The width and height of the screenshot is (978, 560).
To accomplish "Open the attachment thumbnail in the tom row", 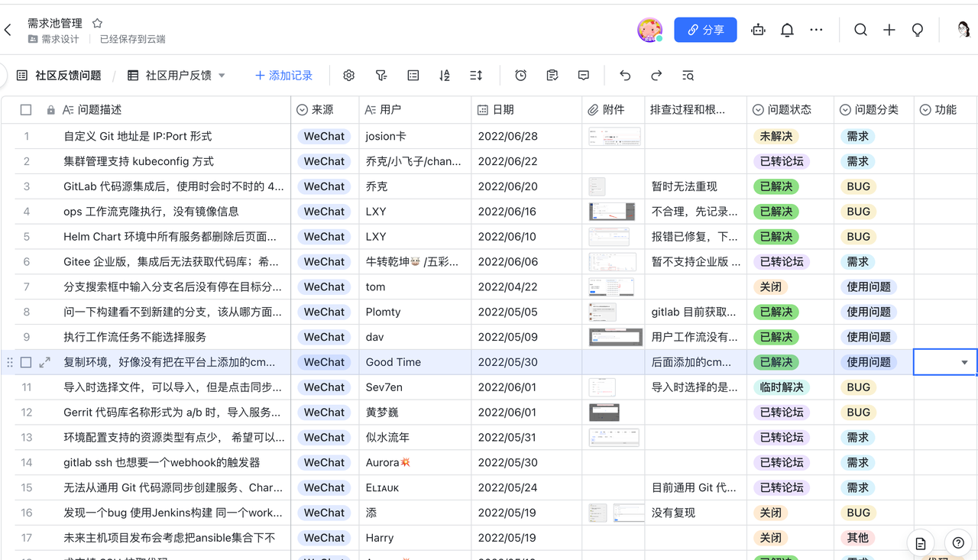I will pyautogui.click(x=611, y=287).
